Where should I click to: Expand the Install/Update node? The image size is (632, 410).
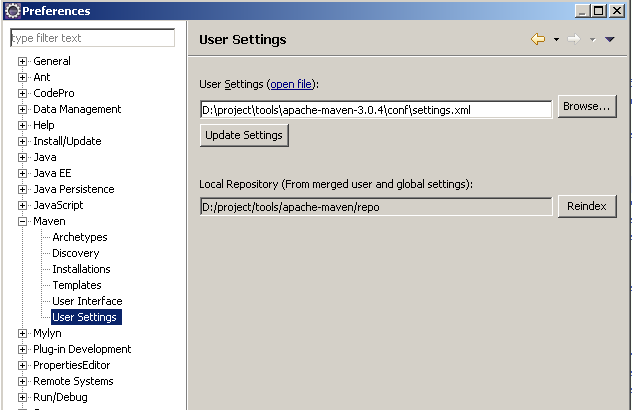(x=23, y=142)
